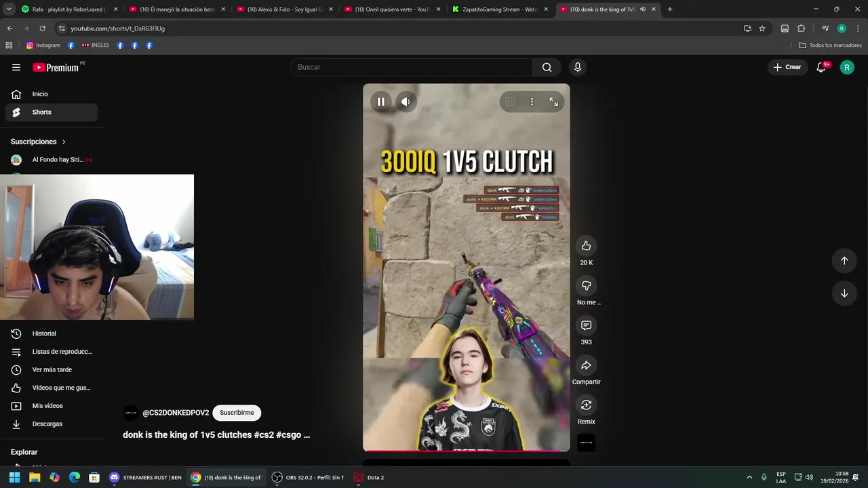Screen dimensions: 868x488
Task: Toggle captions on the Short
Action: pos(510,102)
